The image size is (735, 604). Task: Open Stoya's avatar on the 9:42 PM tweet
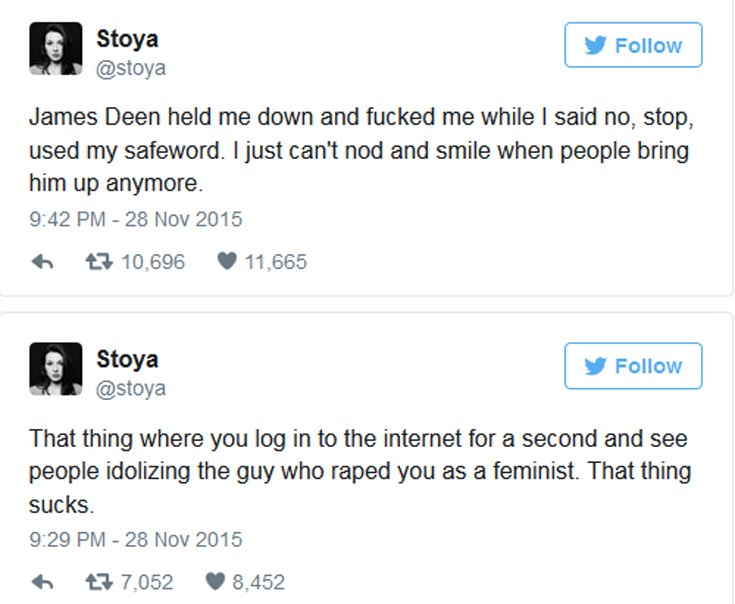pyautogui.click(x=55, y=49)
